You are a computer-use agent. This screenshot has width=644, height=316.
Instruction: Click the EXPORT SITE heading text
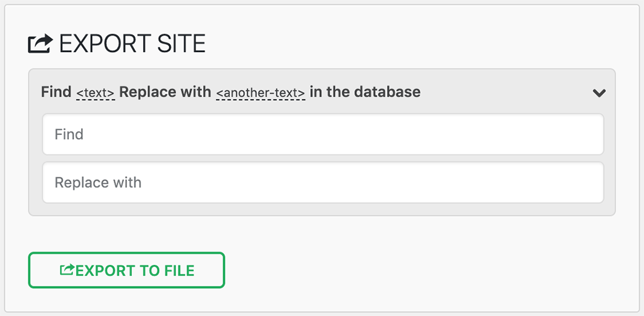coord(132,44)
